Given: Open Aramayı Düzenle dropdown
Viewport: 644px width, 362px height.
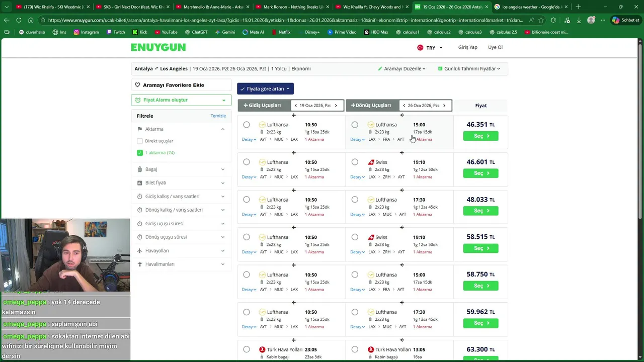Looking at the screenshot, I should (x=401, y=69).
